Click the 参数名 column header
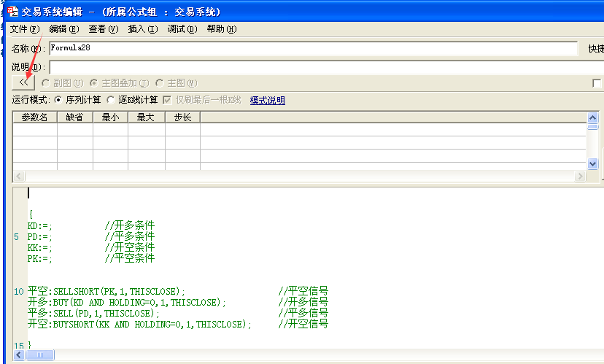Viewport: 604px width, 364px height. point(35,117)
